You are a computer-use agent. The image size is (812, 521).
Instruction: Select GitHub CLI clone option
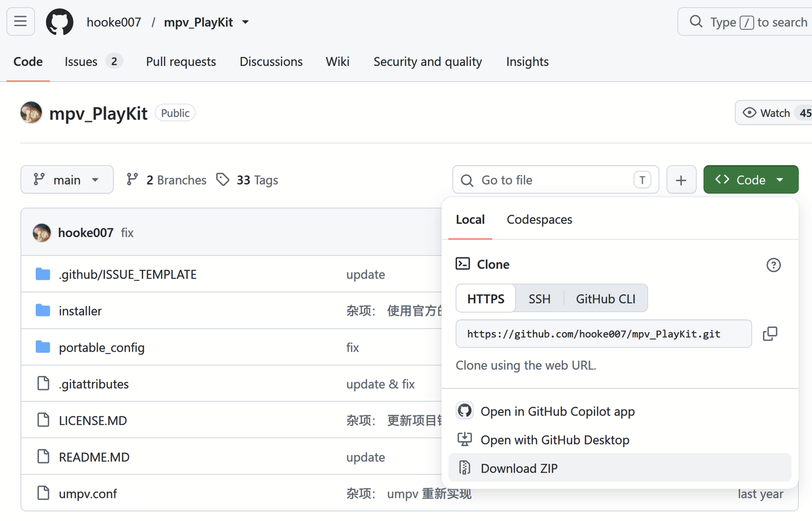(606, 298)
